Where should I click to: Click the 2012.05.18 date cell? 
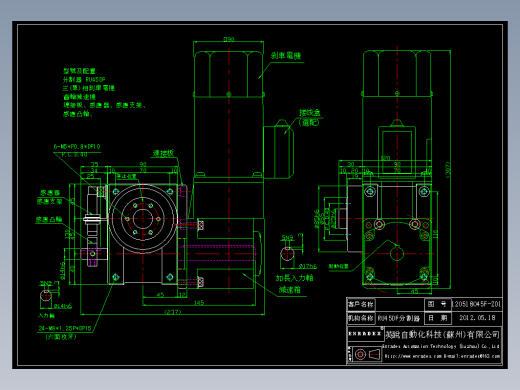477,318
